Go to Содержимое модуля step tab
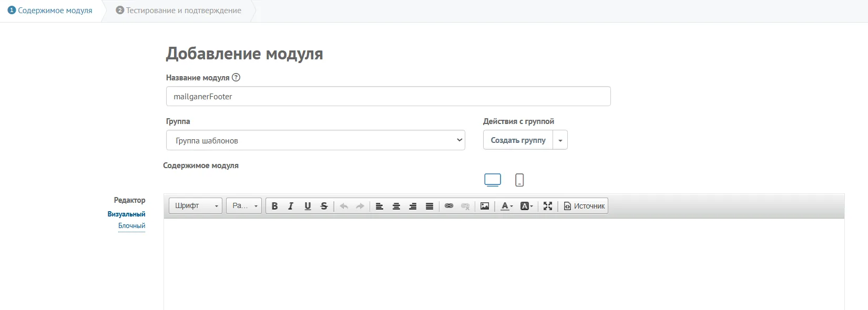 click(x=50, y=11)
